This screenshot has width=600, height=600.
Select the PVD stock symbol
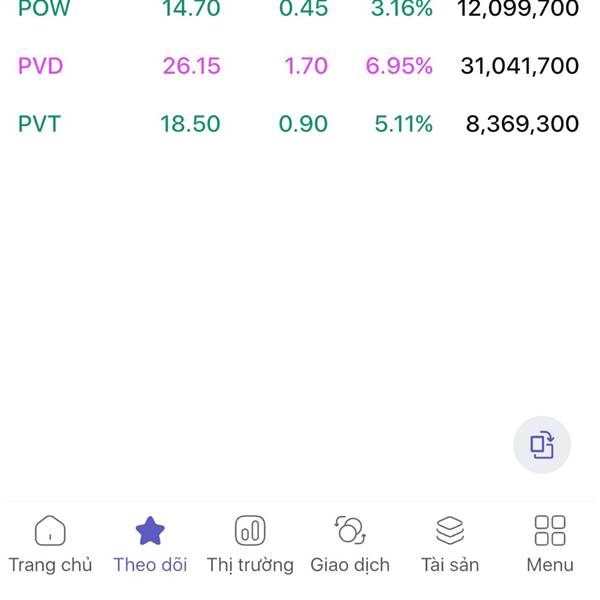(x=40, y=66)
